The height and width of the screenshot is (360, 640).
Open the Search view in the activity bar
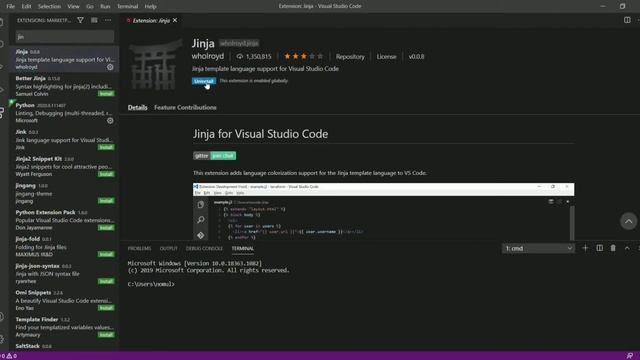[x=2, y=44]
